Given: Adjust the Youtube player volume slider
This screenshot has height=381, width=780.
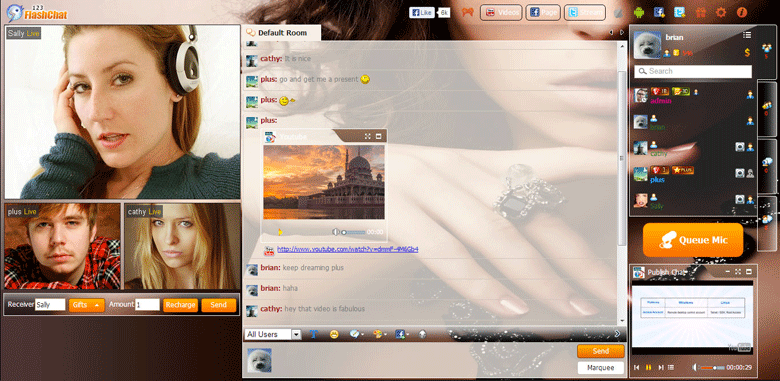Looking at the screenshot, I should point(353,232).
